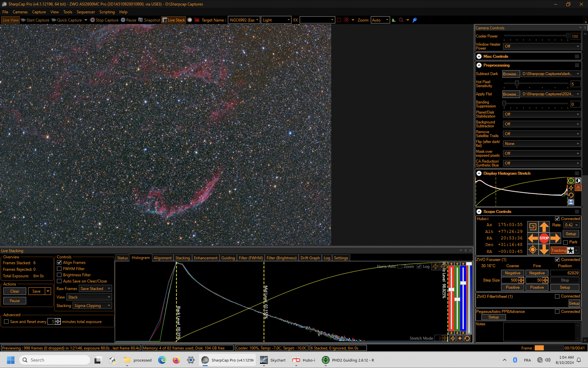Image resolution: width=588 pixels, height=368 pixels.
Task: Tick Save and Reset every checkbox
Action: (6, 322)
